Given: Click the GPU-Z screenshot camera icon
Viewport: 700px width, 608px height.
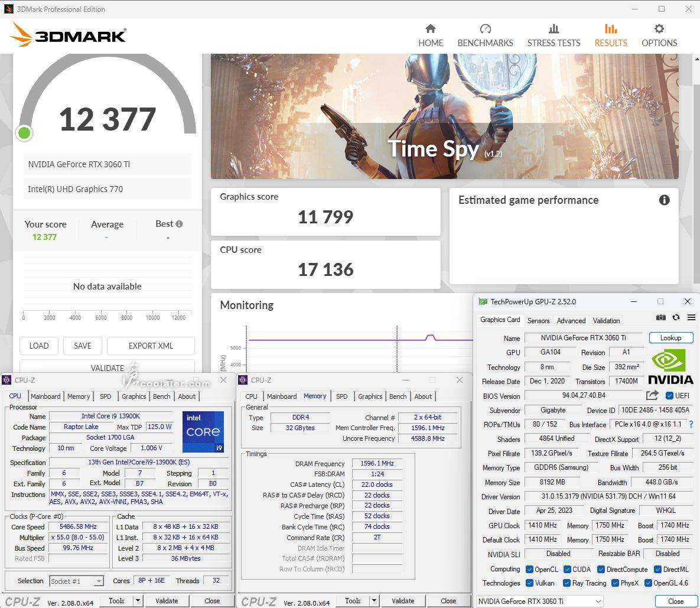Looking at the screenshot, I should coord(661,318).
